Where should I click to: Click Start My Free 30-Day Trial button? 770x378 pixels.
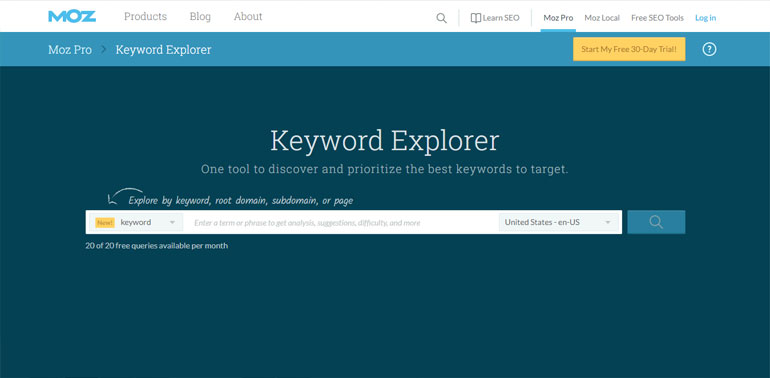[x=629, y=49]
